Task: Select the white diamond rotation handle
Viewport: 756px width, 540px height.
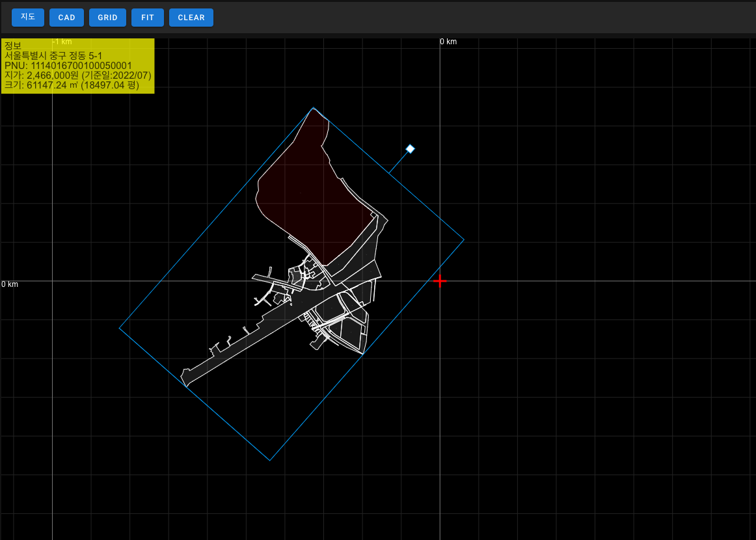Action: click(411, 149)
